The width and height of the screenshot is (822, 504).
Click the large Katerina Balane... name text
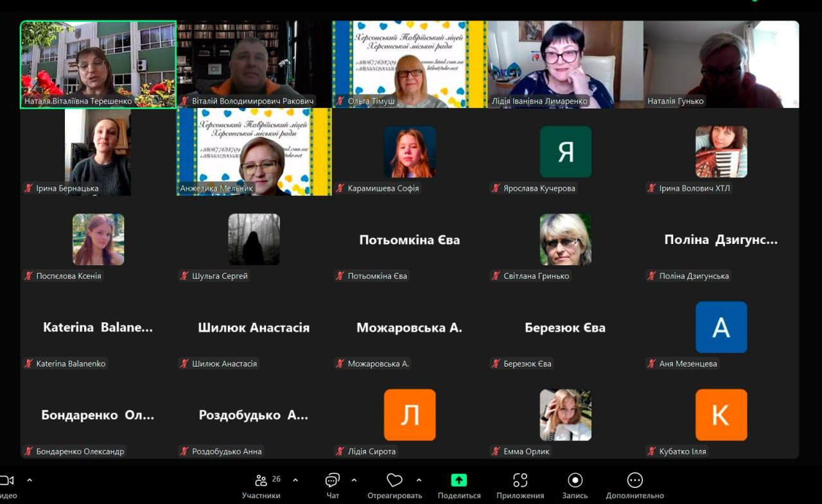pos(98,327)
